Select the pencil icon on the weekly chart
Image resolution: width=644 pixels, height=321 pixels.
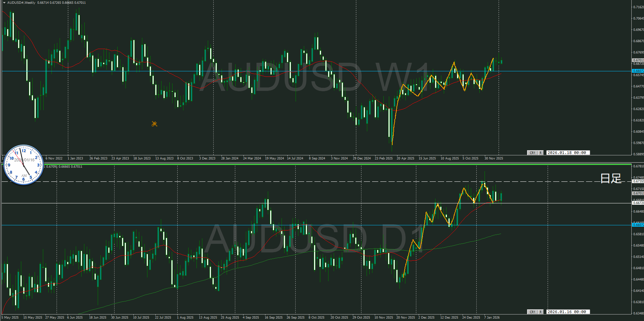pyautogui.click(x=154, y=124)
